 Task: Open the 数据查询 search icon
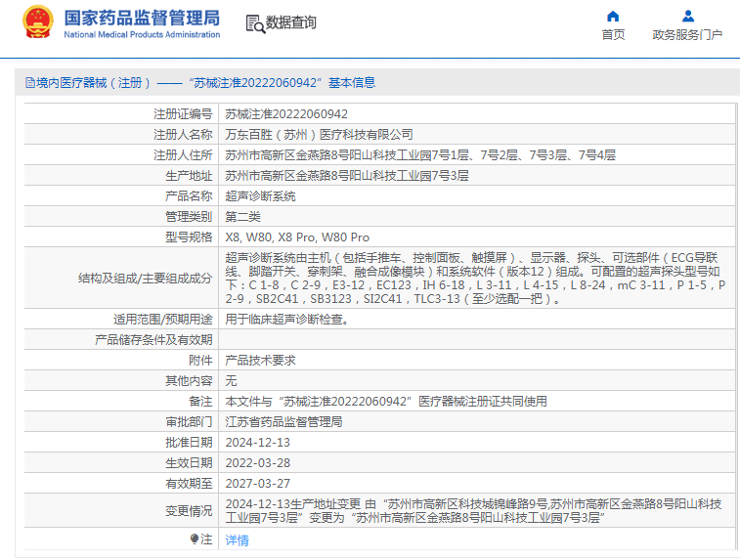click(255, 23)
